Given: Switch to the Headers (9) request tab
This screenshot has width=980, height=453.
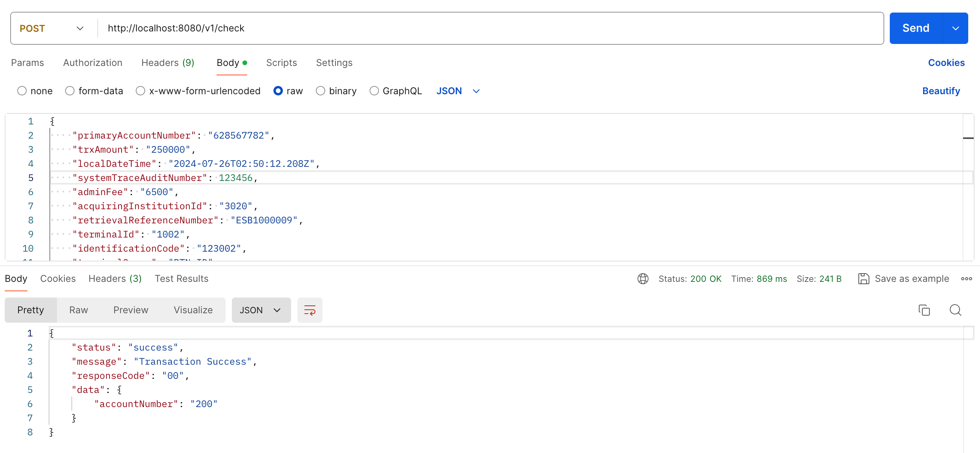Looking at the screenshot, I should click(168, 63).
